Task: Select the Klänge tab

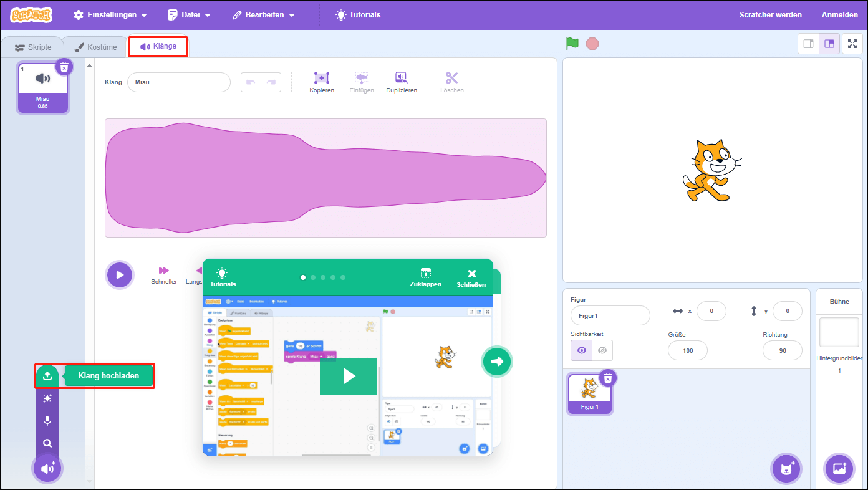Action: pos(158,46)
